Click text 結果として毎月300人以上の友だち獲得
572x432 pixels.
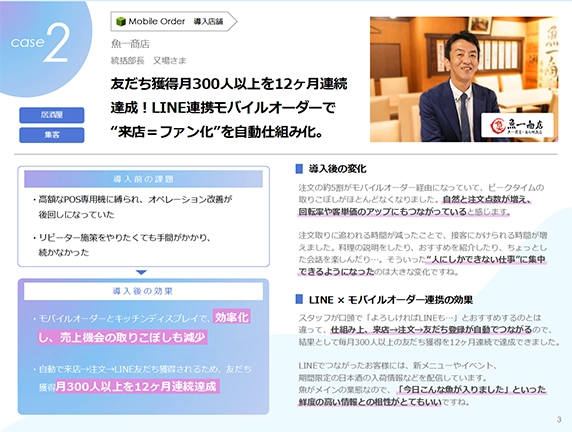point(369,343)
